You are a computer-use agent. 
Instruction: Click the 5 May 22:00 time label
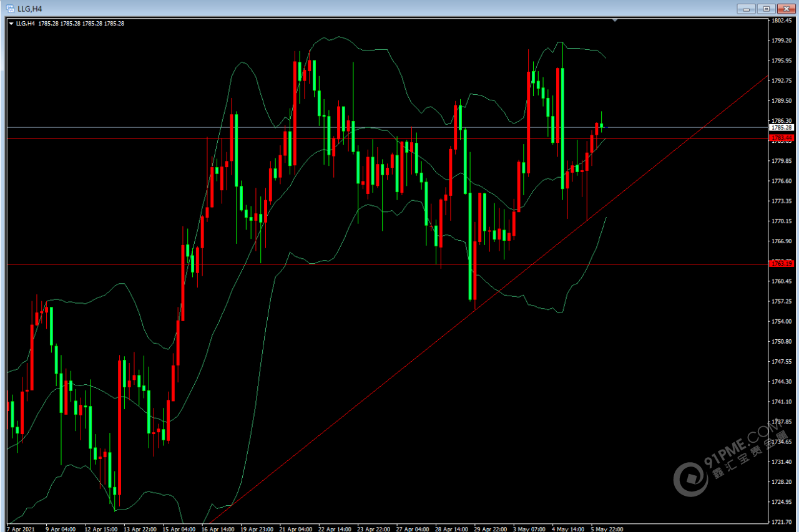pos(607,529)
